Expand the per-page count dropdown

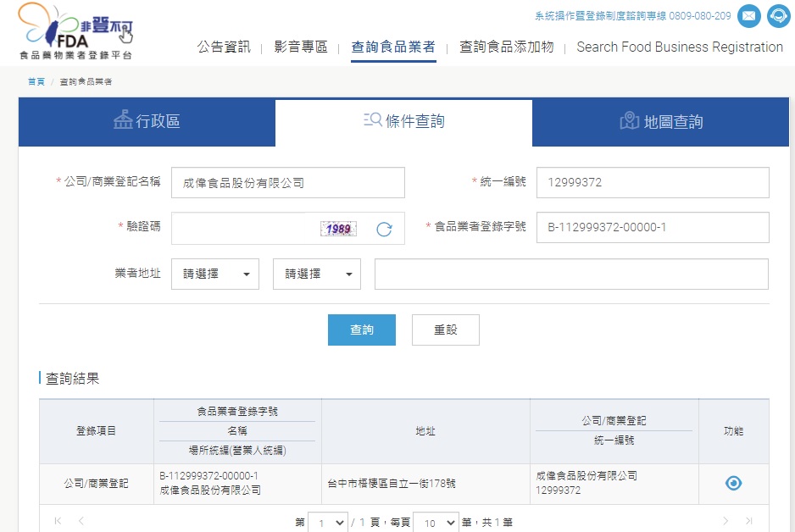[436, 523]
